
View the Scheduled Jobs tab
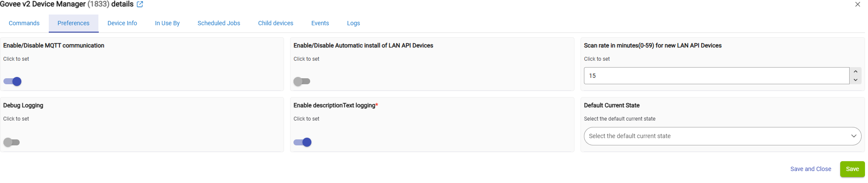click(219, 23)
